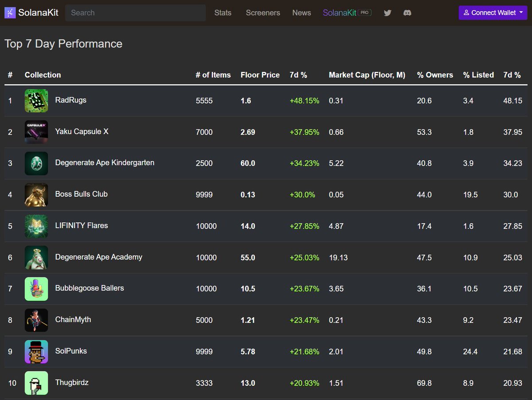The image size is (532, 400).
Task: Click the Top 7 Day Performance heading
Action: (x=63, y=44)
